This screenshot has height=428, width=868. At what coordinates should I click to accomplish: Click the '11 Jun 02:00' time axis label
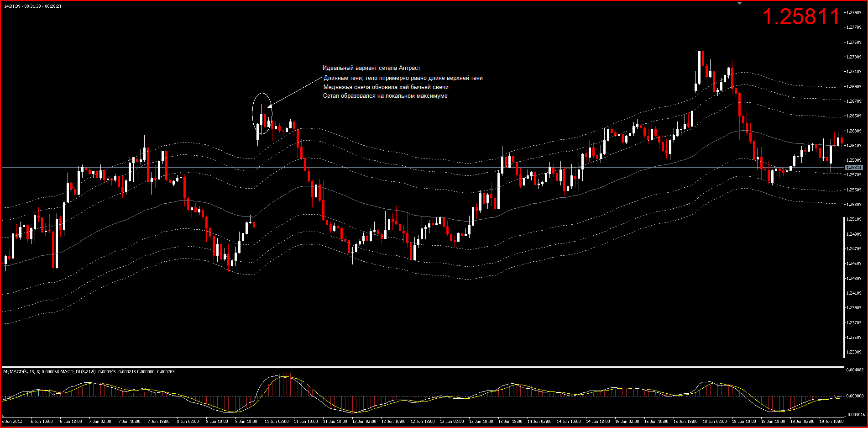277,422
